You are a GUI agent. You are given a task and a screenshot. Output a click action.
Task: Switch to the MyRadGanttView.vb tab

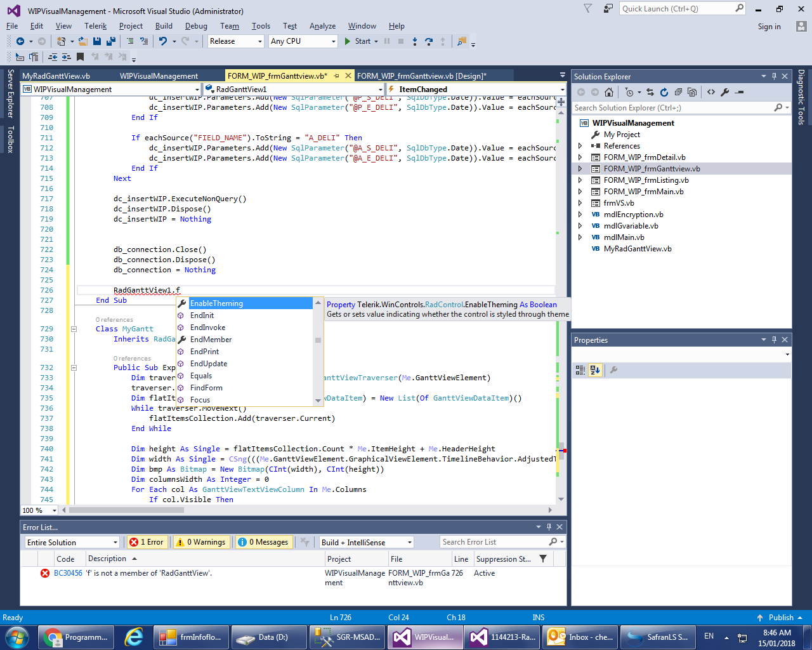(56, 76)
